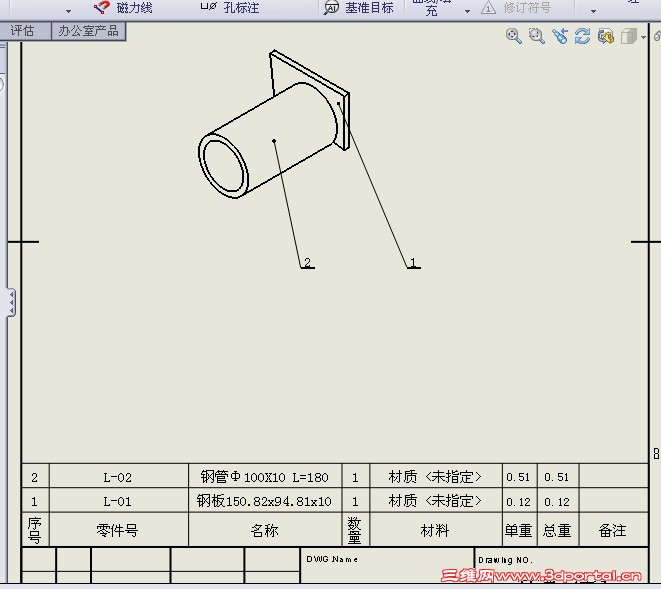Screen dimensions: 661x589
Task: Select balloon number 1
Action: 413,263
